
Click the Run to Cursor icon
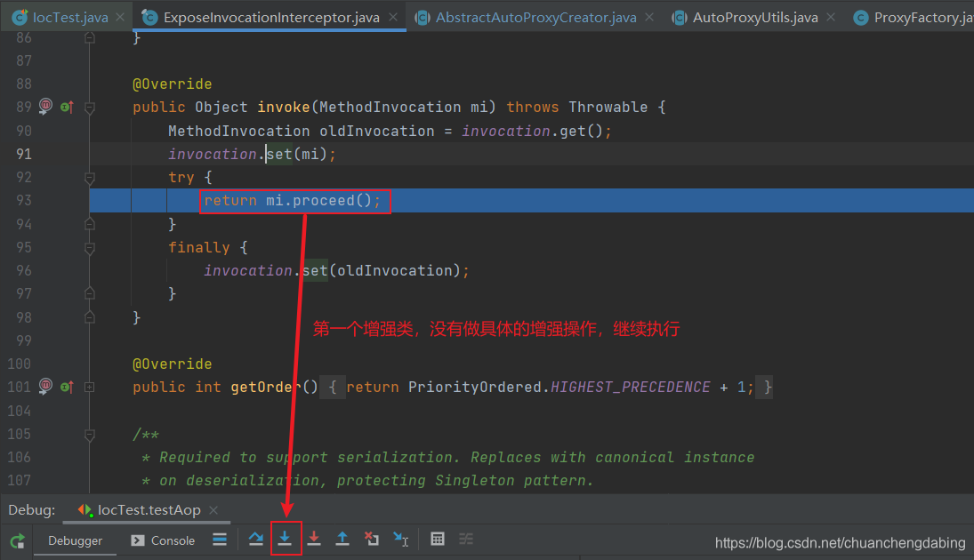(x=400, y=539)
